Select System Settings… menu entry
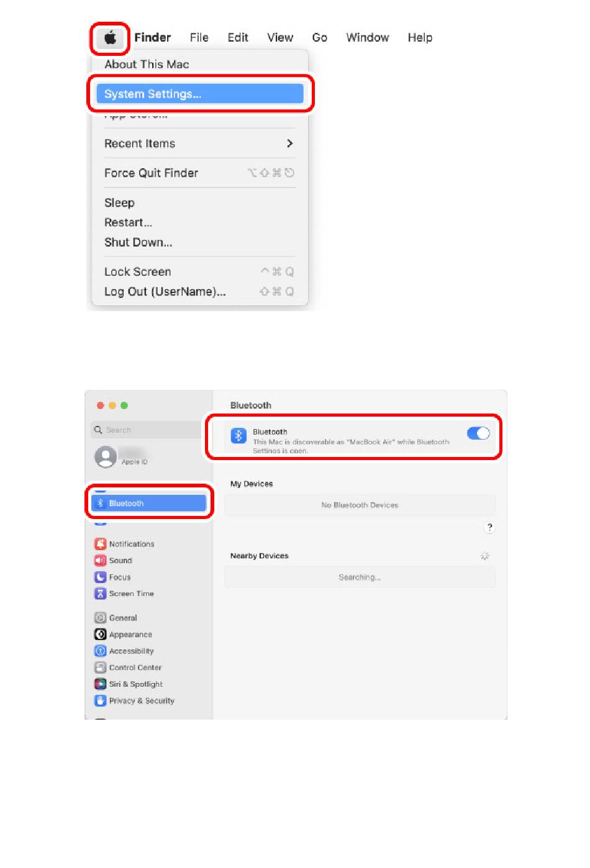Screen dimensions: 590x868 (200, 94)
